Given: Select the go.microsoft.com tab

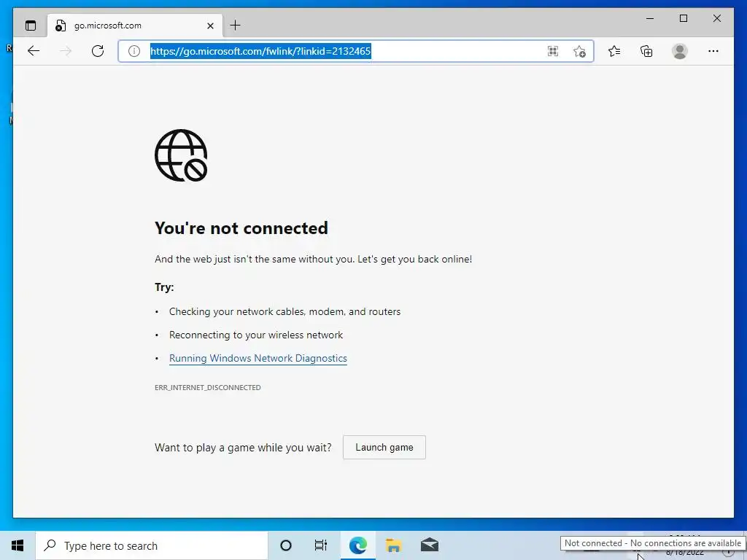Looking at the screenshot, I should click(x=135, y=26).
